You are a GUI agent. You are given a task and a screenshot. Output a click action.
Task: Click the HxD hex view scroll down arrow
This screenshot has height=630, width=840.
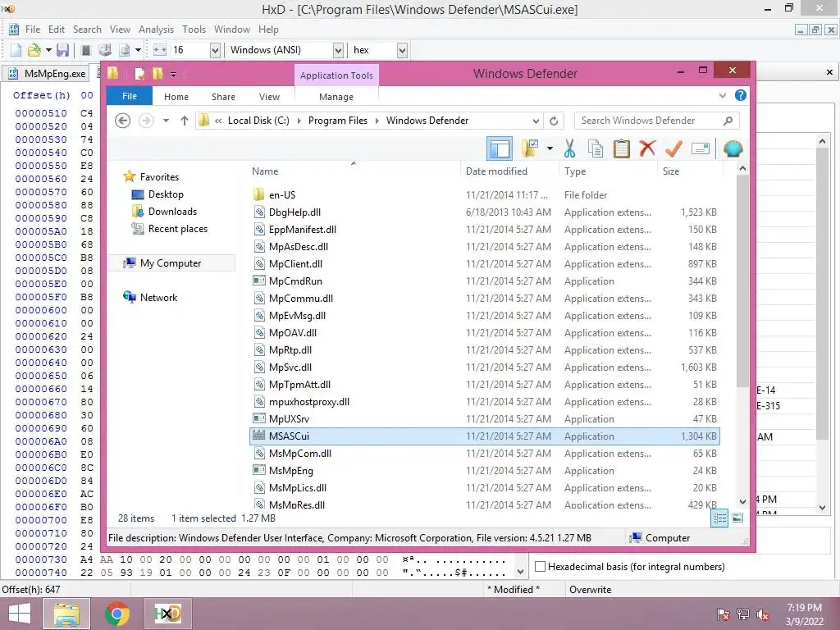[x=519, y=572]
